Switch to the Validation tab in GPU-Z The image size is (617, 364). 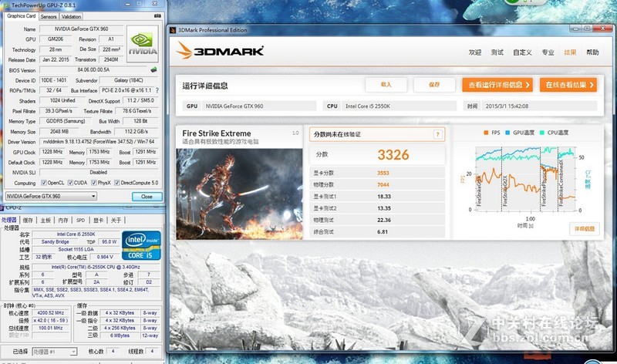tap(71, 16)
